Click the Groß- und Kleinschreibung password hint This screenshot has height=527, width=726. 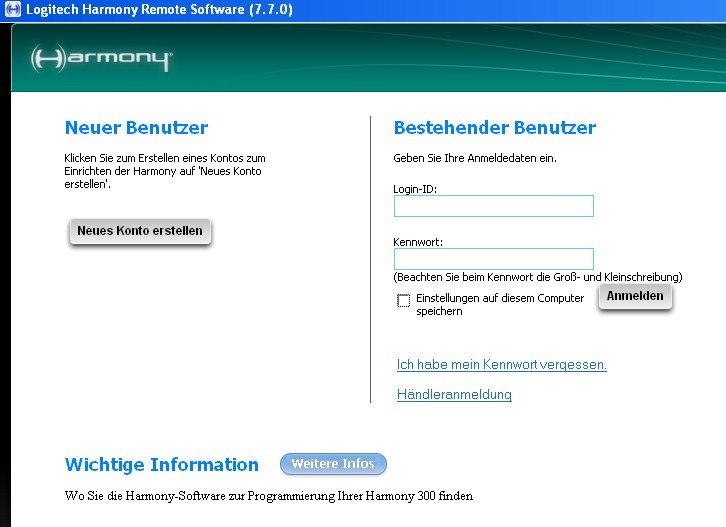coord(538,277)
